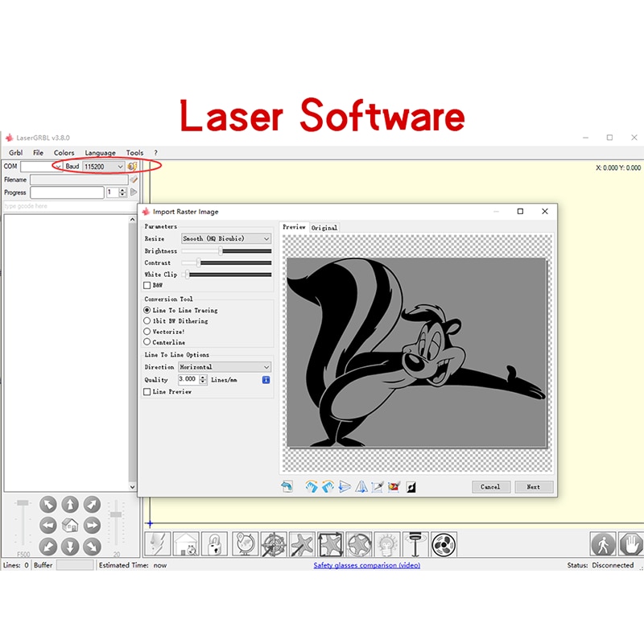Image resolution: width=644 pixels, height=644 pixels.
Task: Click the undo revert icon under the preview
Action: pos(287,487)
